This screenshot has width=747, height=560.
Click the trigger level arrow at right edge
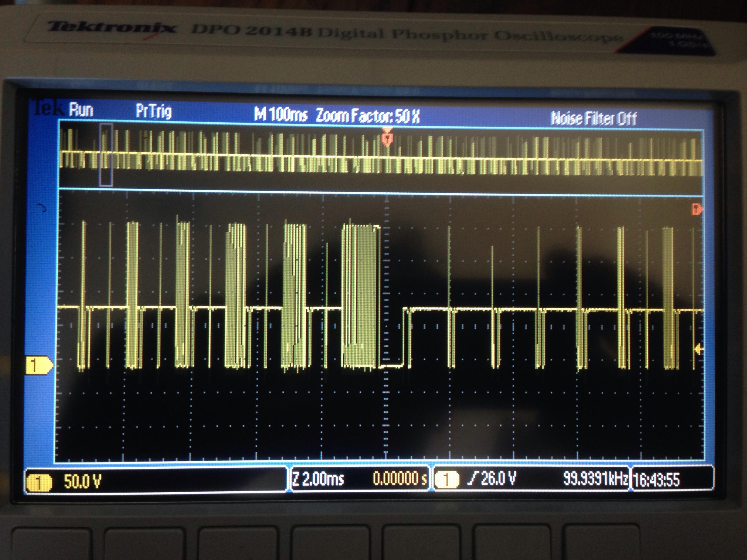pyautogui.click(x=698, y=349)
